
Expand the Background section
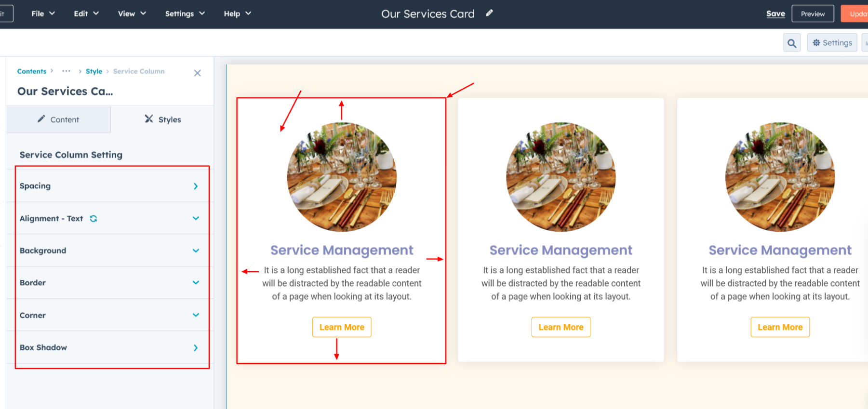(195, 251)
